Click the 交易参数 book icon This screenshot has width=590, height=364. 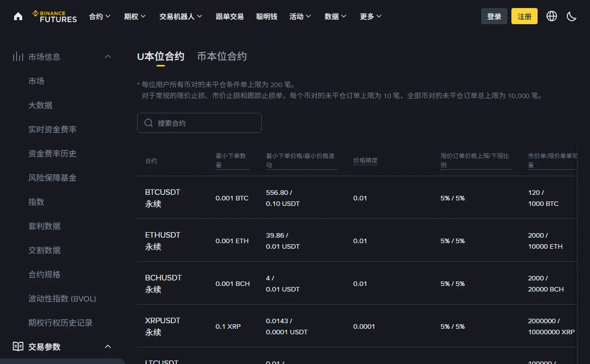point(18,346)
